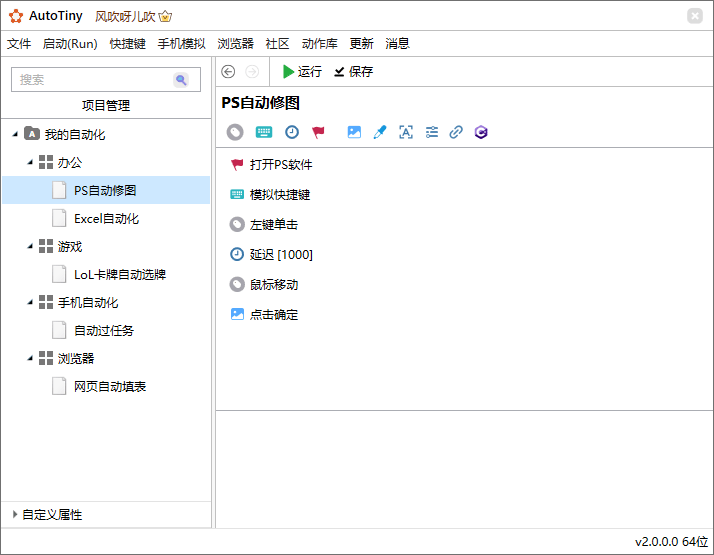Collapse the 游戏 tree node
Screen dimensions: 714x555
point(30,246)
